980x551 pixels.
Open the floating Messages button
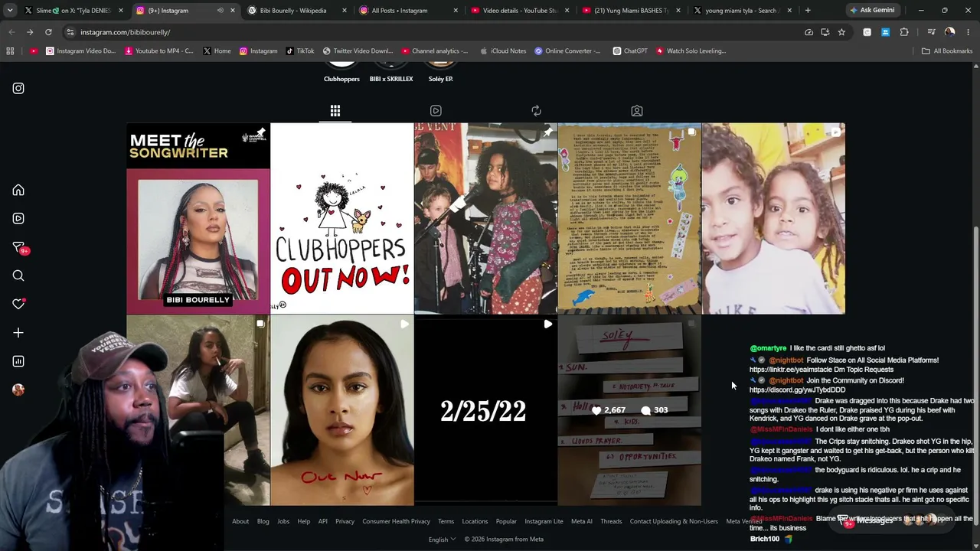click(893, 521)
